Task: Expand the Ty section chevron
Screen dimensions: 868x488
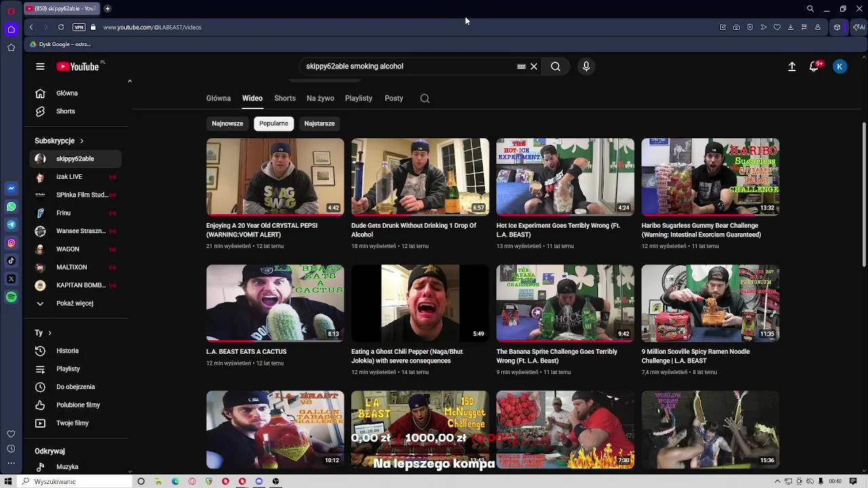Action: (x=50, y=333)
